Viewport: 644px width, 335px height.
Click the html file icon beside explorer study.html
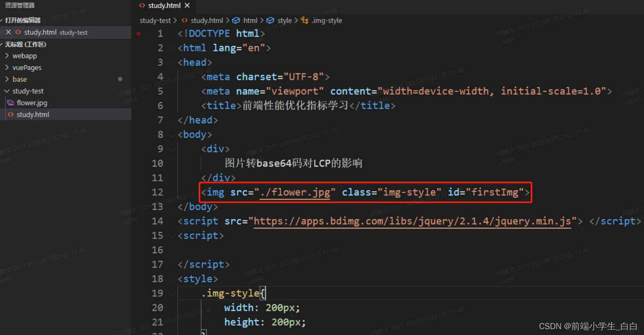[x=11, y=114]
